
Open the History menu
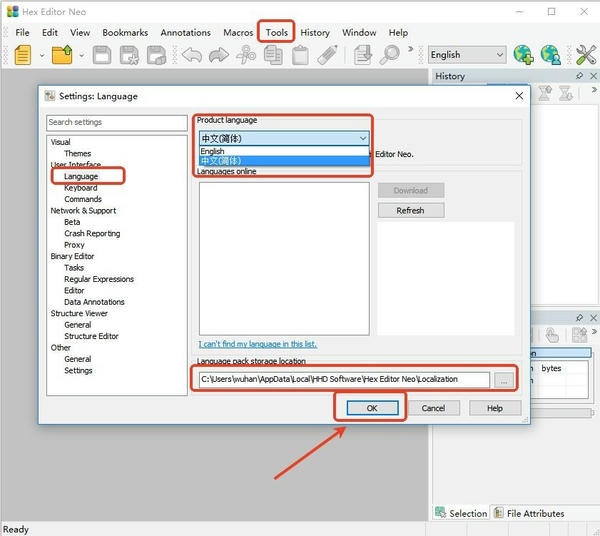click(315, 33)
